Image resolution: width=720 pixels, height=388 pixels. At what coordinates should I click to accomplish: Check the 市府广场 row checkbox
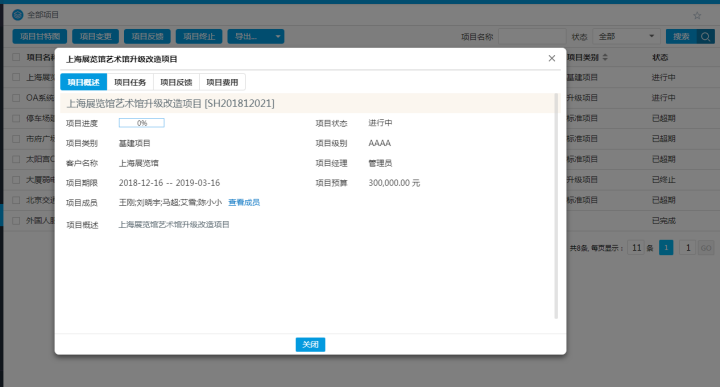16,139
